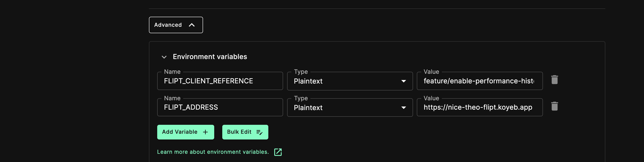The width and height of the screenshot is (644, 162).
Task: Collapse the Environment variables section chevron
Action: pos(164,57)
